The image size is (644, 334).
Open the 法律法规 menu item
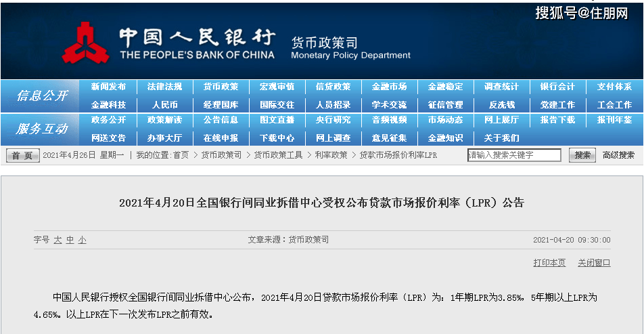point(164,87)
